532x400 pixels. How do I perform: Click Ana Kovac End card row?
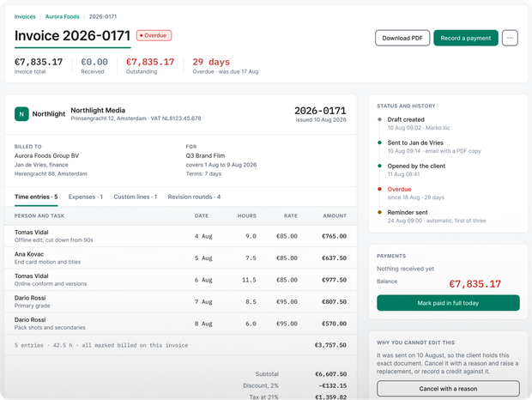coord(180,258)
